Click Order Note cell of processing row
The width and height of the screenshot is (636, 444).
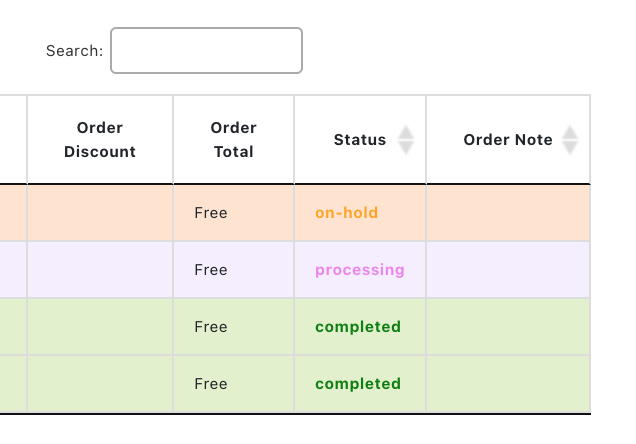pos(508,270)
